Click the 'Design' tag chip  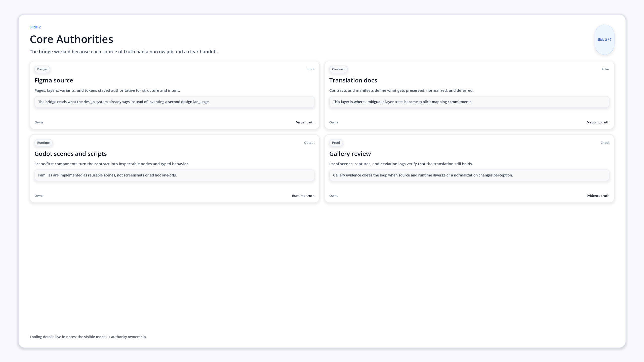[42, 69]
